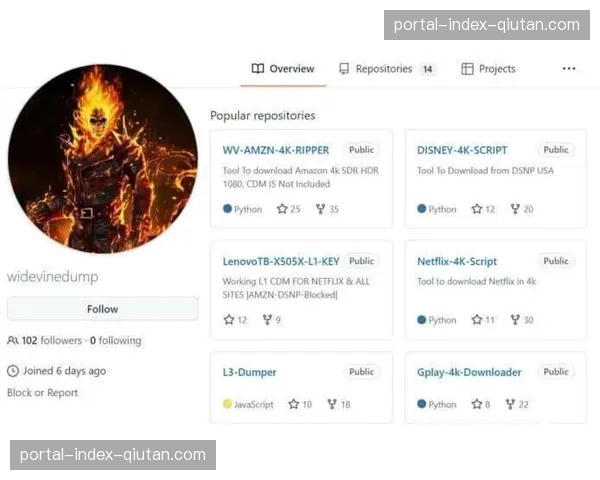The image size is (600, 480).
Task: Click the Python language dot on WV-AMZN-4K-RIPPER
Action: pyautogui.click(x=227, y=209)
